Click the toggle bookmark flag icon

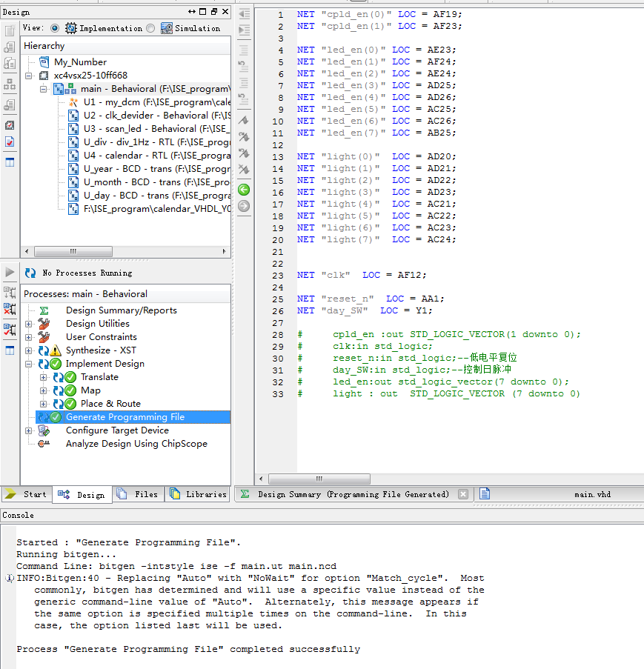(244, 120)
